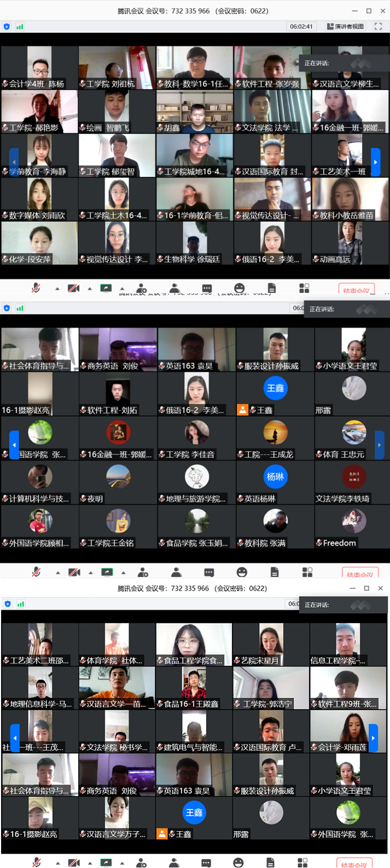The height and width of the screenshot is (868, 390).
Task: Turn on camera in bottom meeting window
Action: click(x=74, y=863)
